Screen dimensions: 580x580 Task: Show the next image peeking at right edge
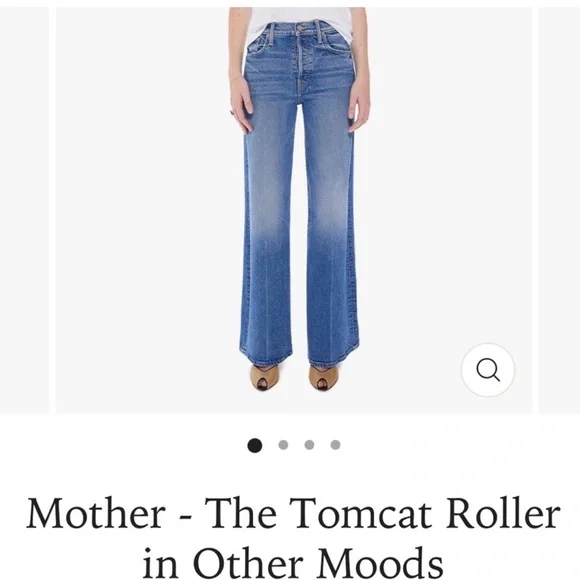(559, 210)
